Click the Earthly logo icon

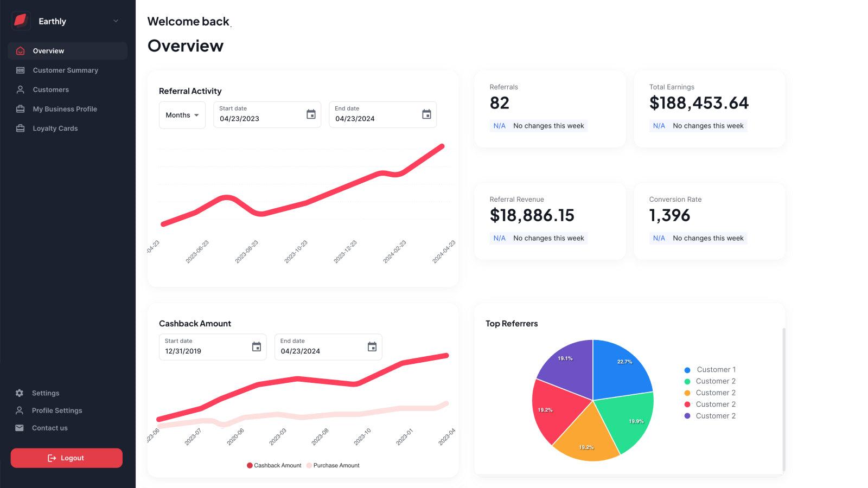click(21, 21)
